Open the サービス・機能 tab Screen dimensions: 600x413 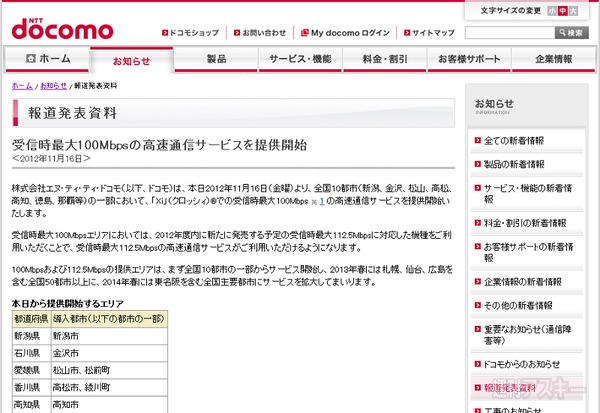[x=300, y=59]
